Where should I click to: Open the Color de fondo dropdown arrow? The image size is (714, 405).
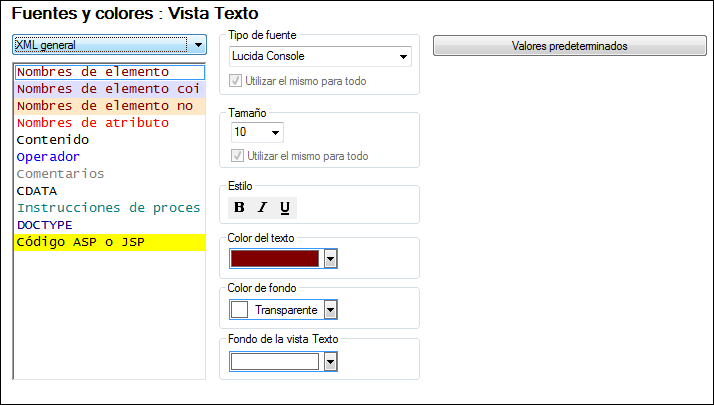(x=331, y=310)
